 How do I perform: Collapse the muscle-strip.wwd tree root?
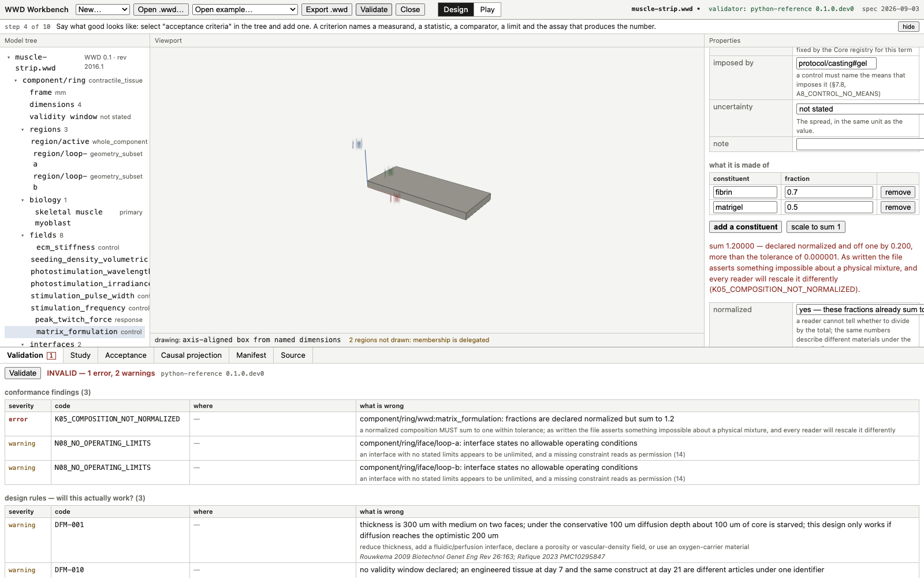click(9, 58)
